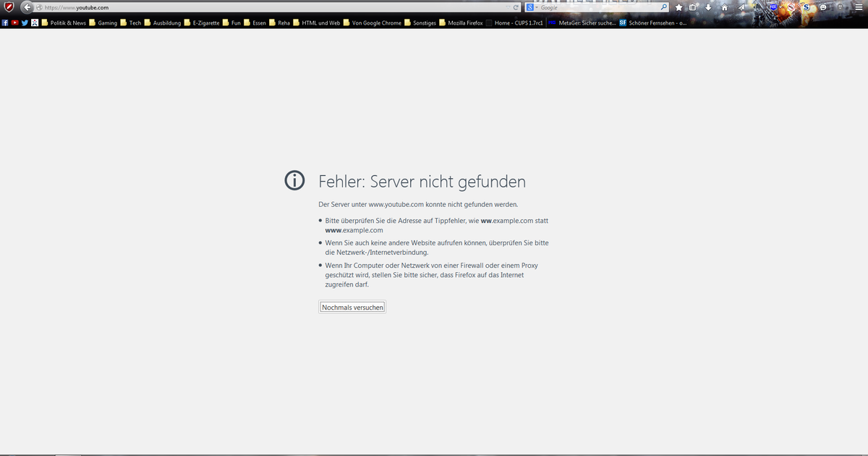Click the blue S addon icon
This screenshot has height=456, width=868.
806,7
